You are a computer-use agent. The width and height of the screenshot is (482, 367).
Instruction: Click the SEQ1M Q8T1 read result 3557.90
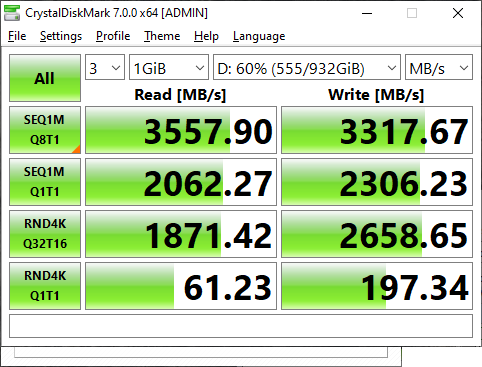(x=181, y=130)
